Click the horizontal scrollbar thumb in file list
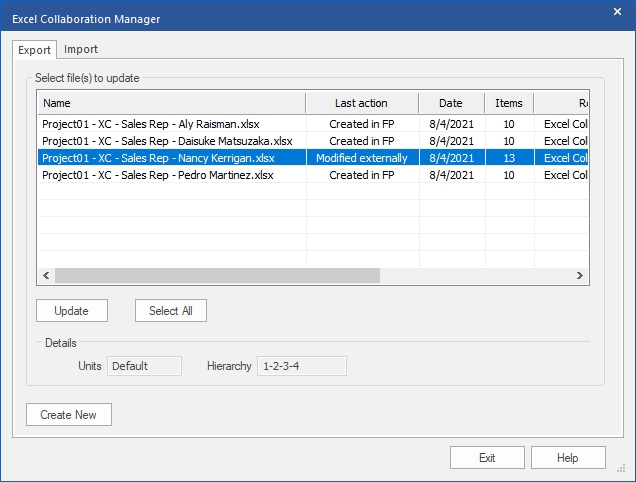Screen dimensions: 636x482 217,275
